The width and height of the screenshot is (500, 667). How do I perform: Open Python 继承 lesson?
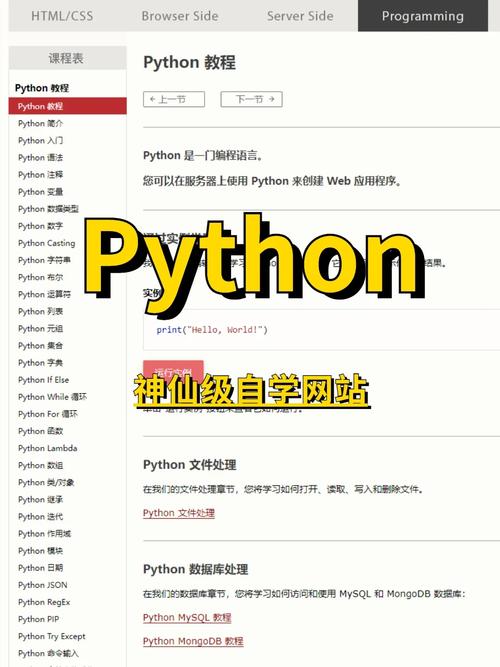coord(40,499)
